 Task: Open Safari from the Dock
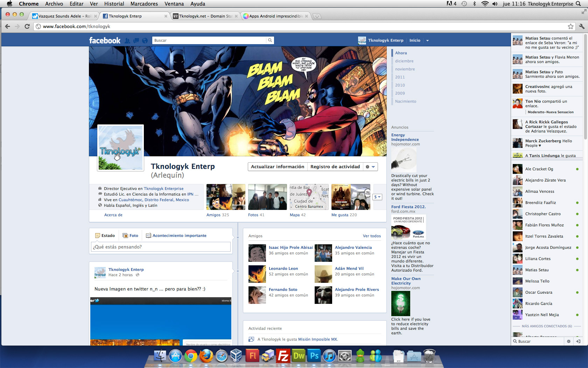pos(222,356)
